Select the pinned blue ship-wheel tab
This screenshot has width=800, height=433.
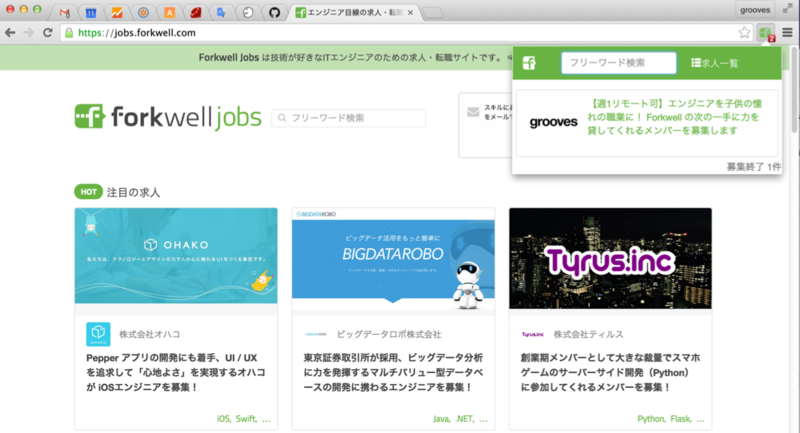[x=143, y=12]
